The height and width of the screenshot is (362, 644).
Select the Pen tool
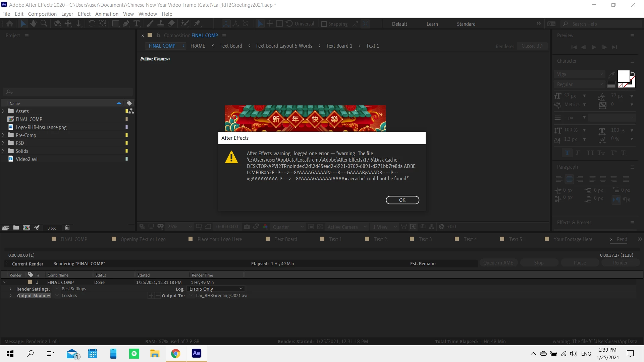[x=126, y=23]
